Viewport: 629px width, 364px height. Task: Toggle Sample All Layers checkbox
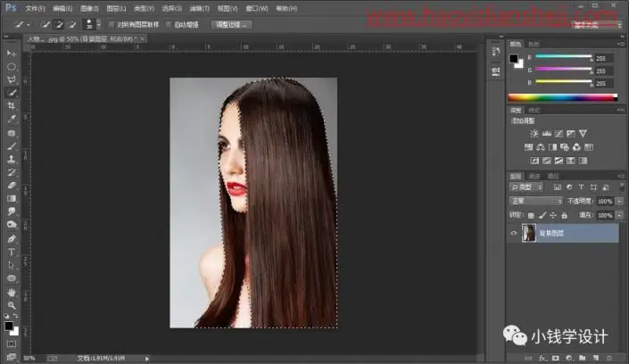coord(112,24)
